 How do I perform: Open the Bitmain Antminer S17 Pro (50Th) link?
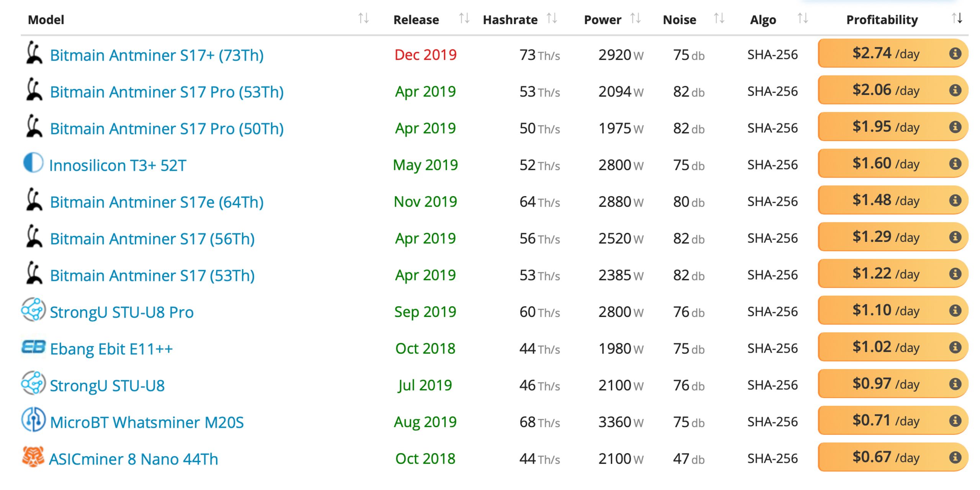pyautogui.click(x=167, y=129)
